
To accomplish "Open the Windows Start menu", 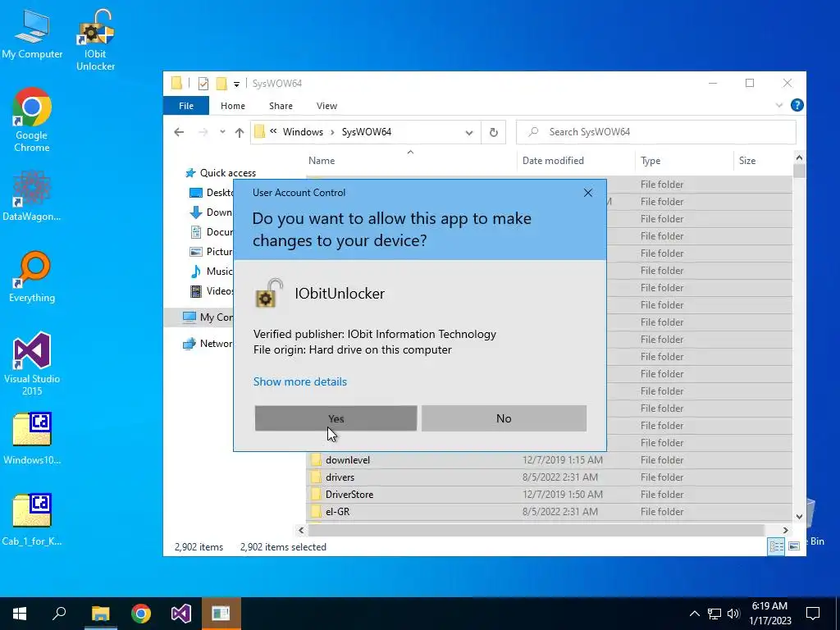I will tap(20, 614).
